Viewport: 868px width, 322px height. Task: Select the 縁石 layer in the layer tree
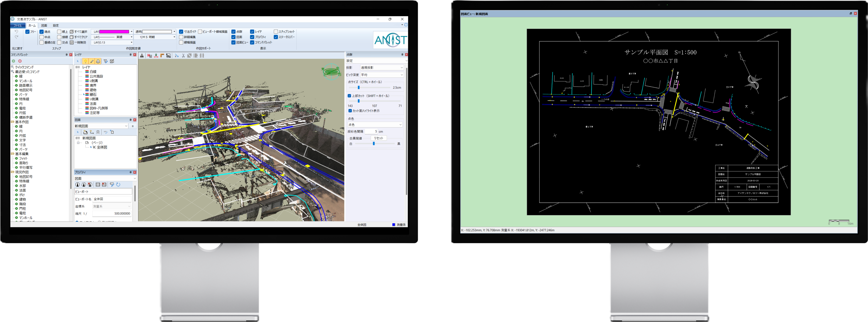[x=93, y=95]
